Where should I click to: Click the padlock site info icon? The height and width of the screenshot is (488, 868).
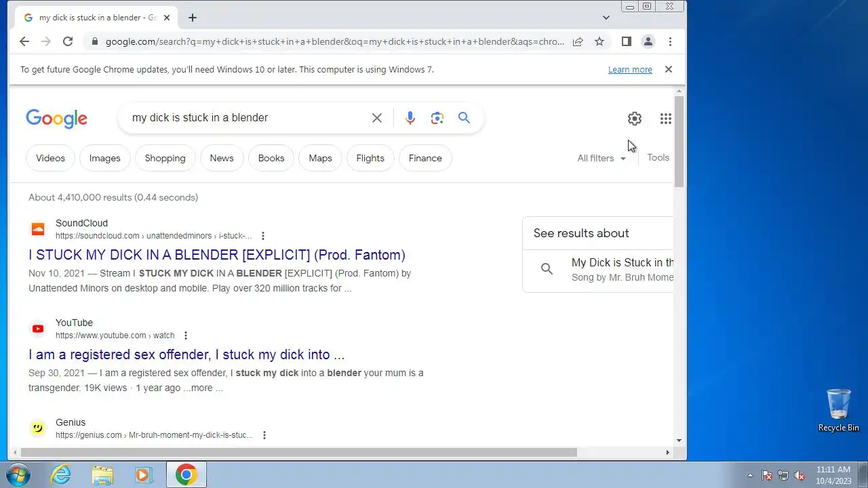coord(94,41)
